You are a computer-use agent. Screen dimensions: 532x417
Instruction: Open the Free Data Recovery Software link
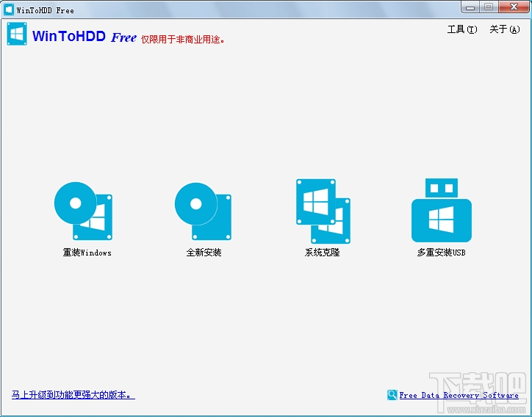click(x=459, y=395)
